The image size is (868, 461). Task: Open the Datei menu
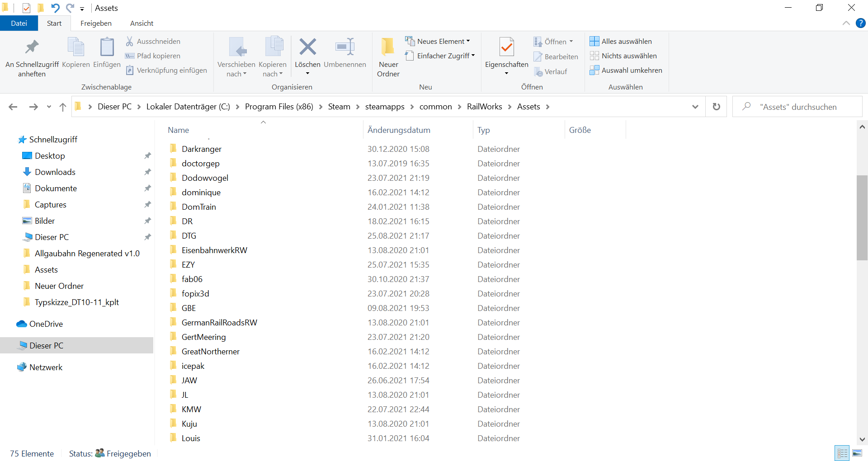[x=19, y=24]
